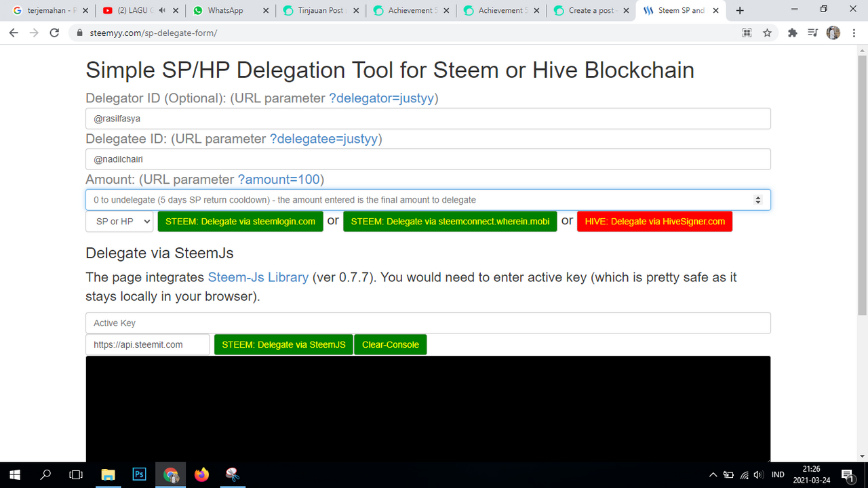Close the Steem SP and tab
The width and height of the screenshot is (868, 488).
pyautogui.click(x=716, y=11)
